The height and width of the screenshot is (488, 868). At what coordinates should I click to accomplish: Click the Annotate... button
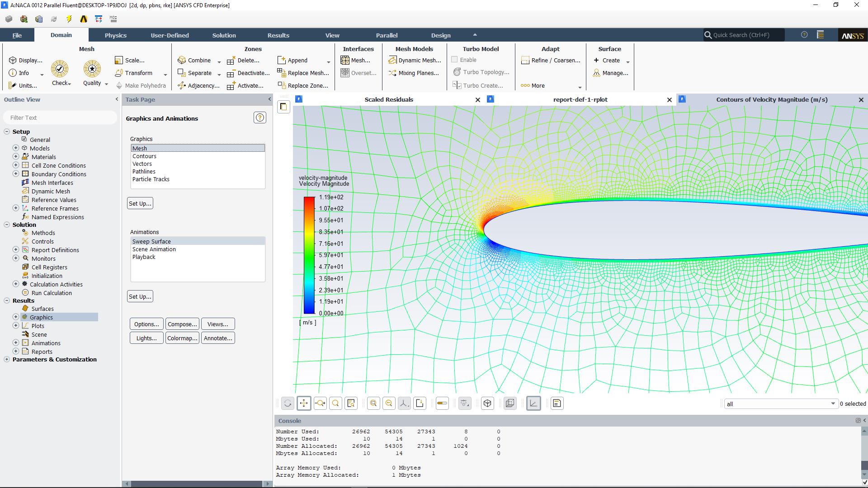(218, 338)
